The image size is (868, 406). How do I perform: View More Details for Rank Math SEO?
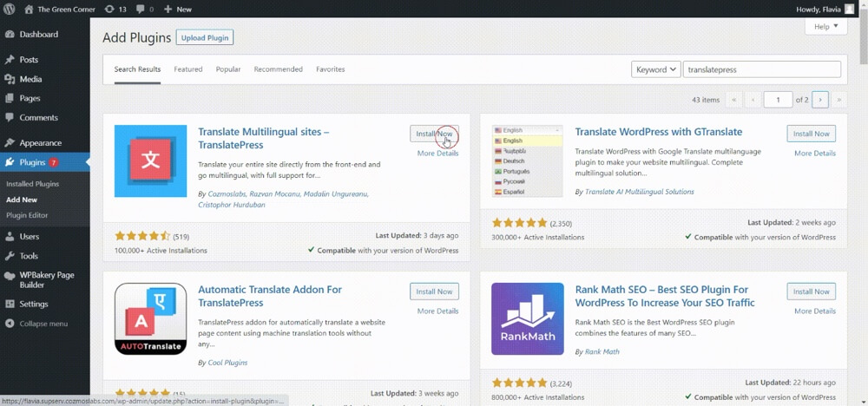(x=814, y=311)
